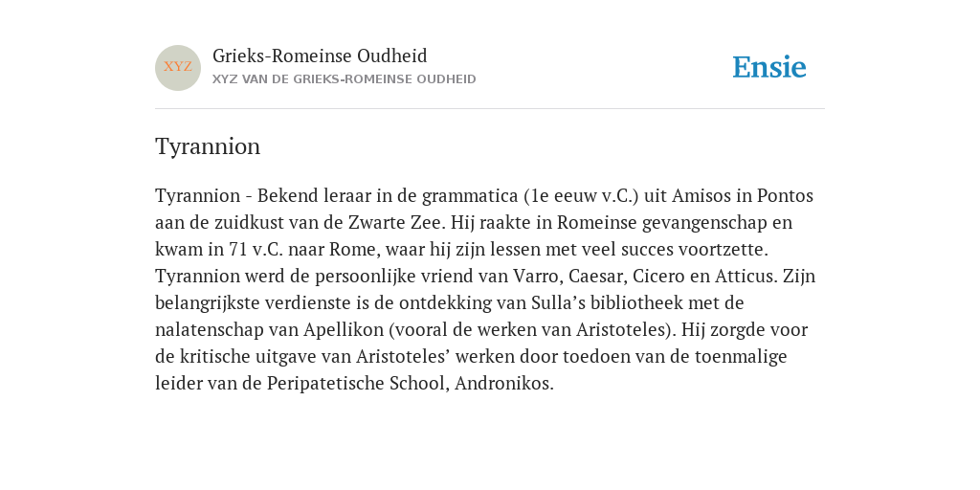The height and width of the screenshot is (490, 980).
Task: Click the large Tyrannion article heading
Action: (x=208, y=146)
